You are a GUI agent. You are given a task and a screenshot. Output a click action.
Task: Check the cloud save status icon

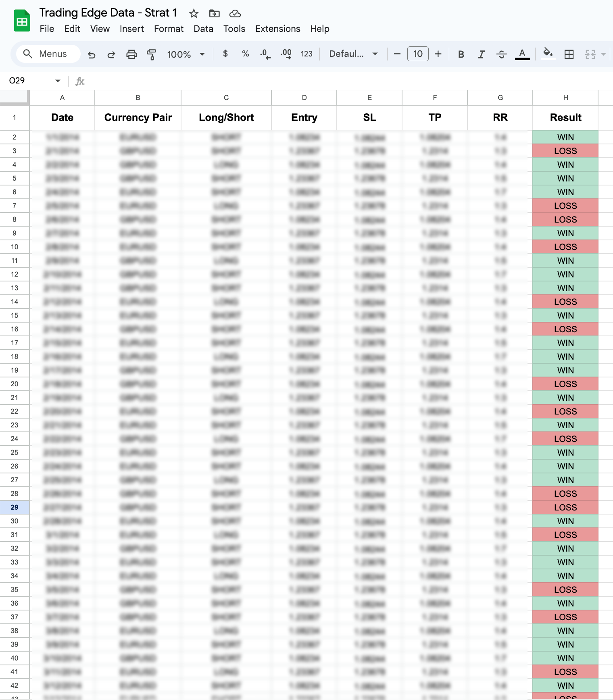click(x=235, y=14)
